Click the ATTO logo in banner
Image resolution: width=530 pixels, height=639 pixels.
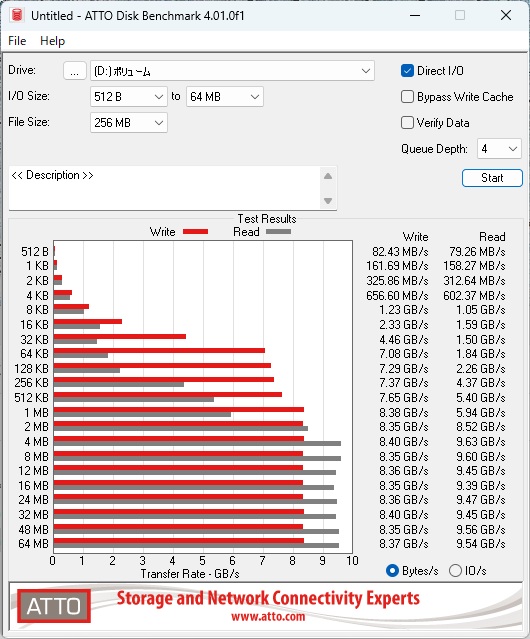54,606
